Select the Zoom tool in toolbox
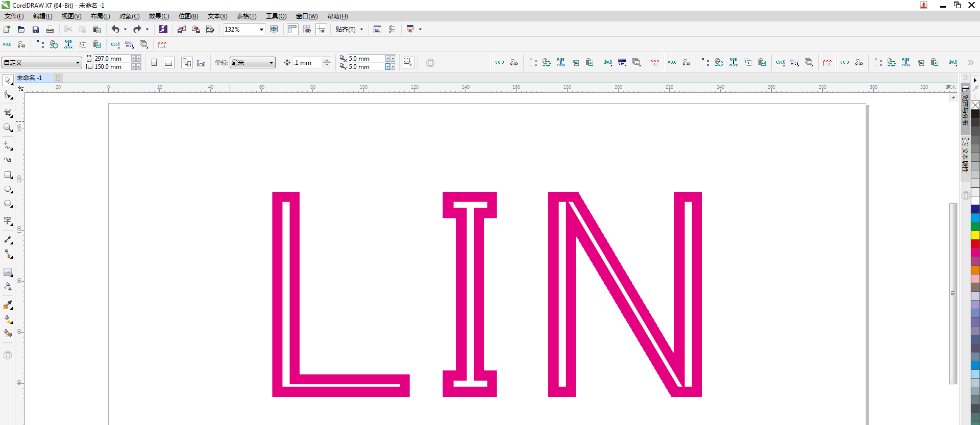 pos(8,128)
